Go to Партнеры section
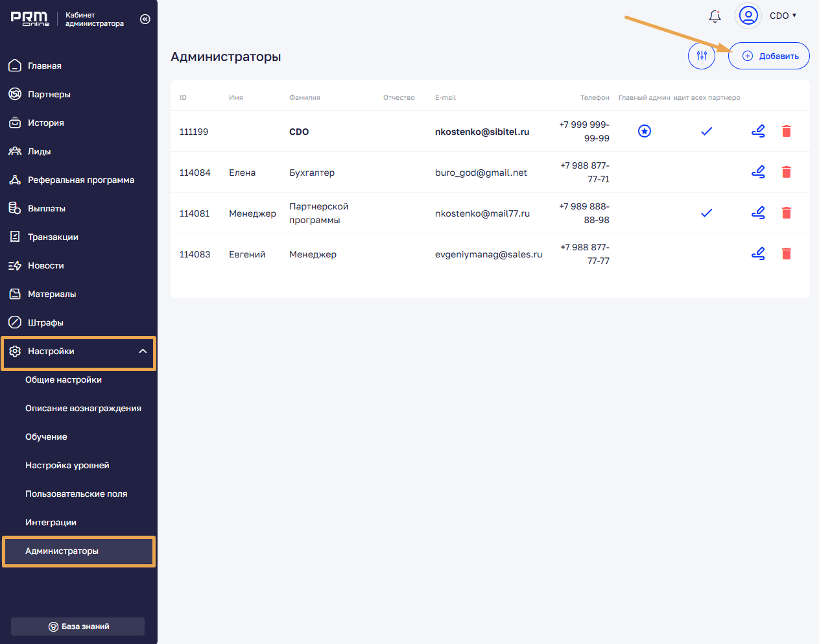 49,95
